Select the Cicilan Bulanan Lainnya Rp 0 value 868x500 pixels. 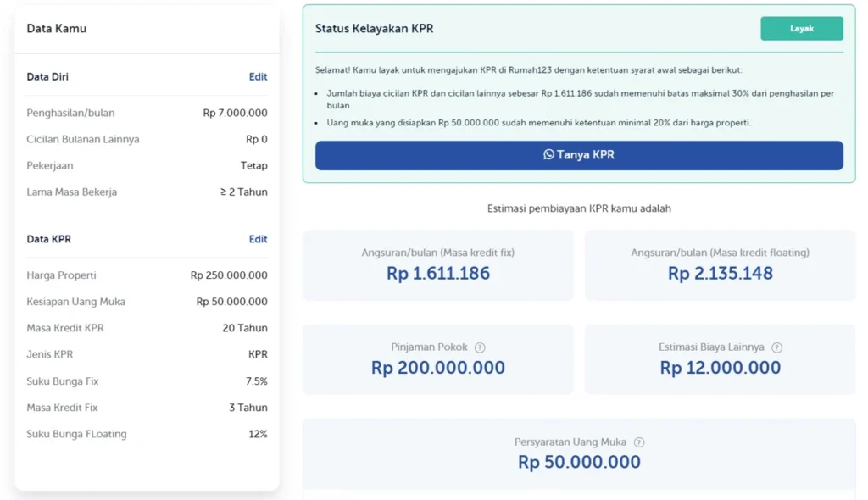257,139
